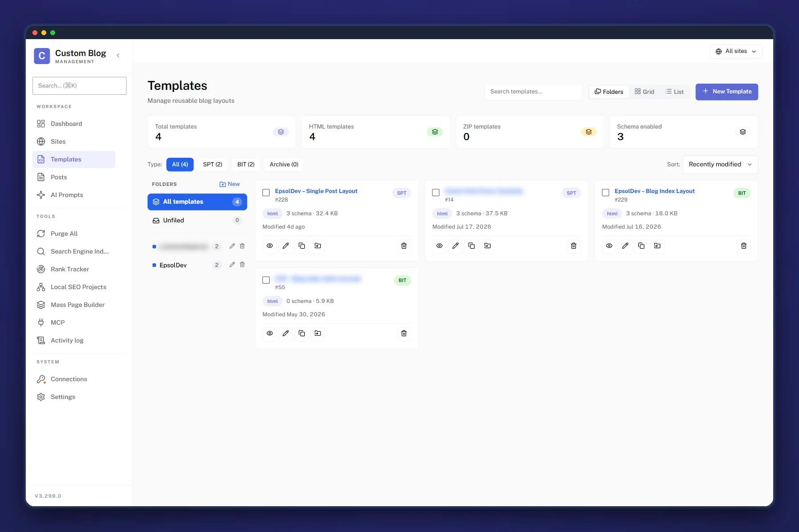Edit the EpsolDev Blog Index Layout template
This screenshot has height=532, width=799.
pyautogui.click(x=625, y=246)
